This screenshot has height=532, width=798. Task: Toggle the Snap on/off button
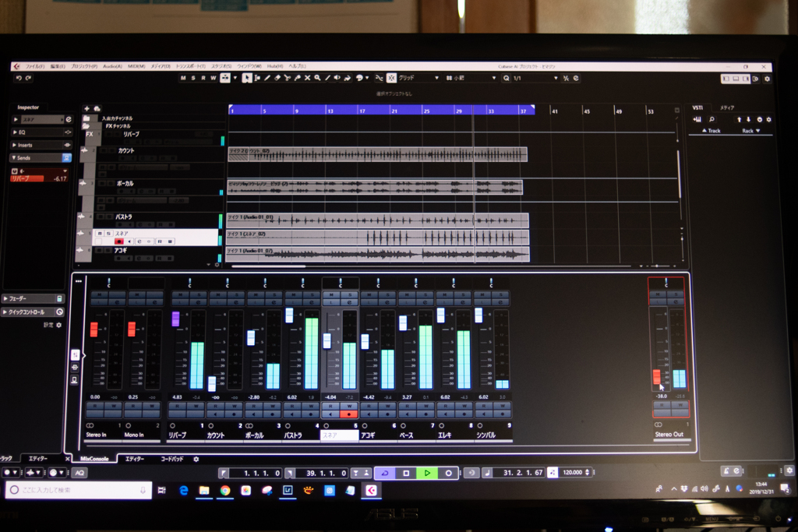coord(391,78)
